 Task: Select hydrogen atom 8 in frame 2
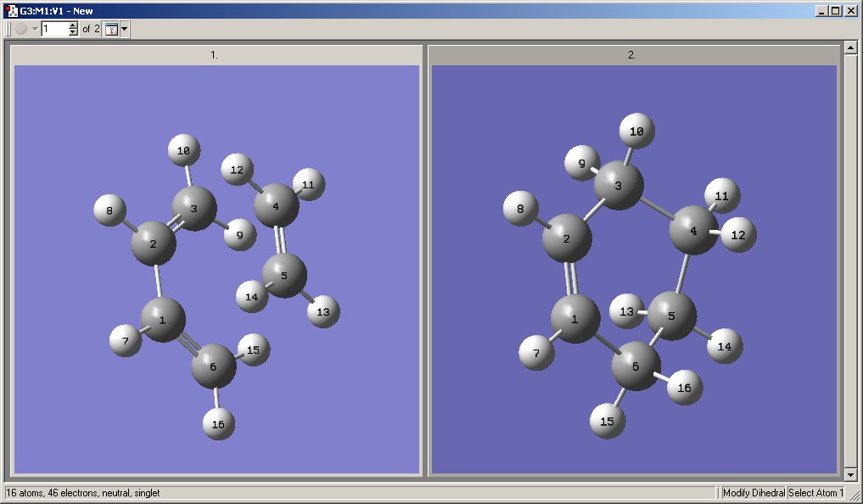pos(521,209)
